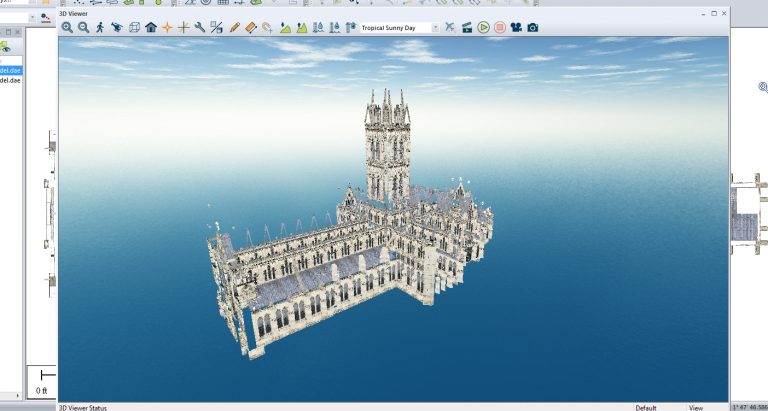Select the flyover bird navigation icon
The image size is (768, 411).
(117, 27)
